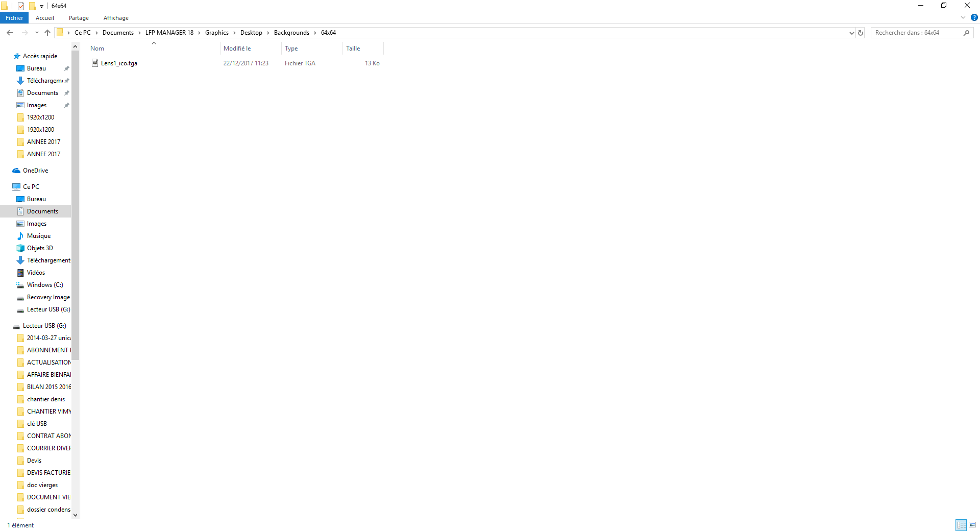The width and height of the screenshot is (980, 531).
Task: Switch to large thumbnails view icon
Action: (972, 525)
